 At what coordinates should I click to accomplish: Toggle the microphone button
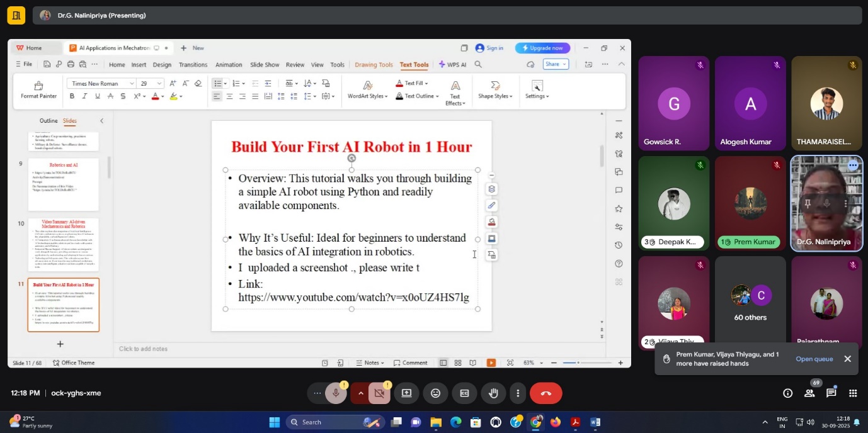coord(336,393)
